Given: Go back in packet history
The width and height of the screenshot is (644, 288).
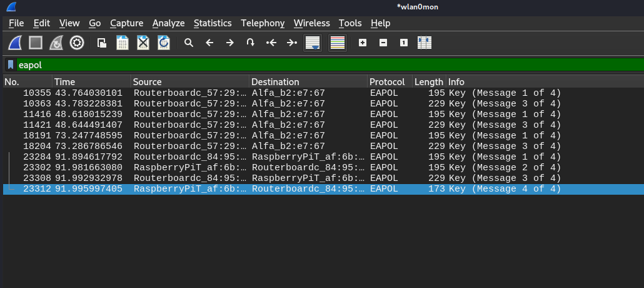Looking at the screenshot, I should pos(209,43).
